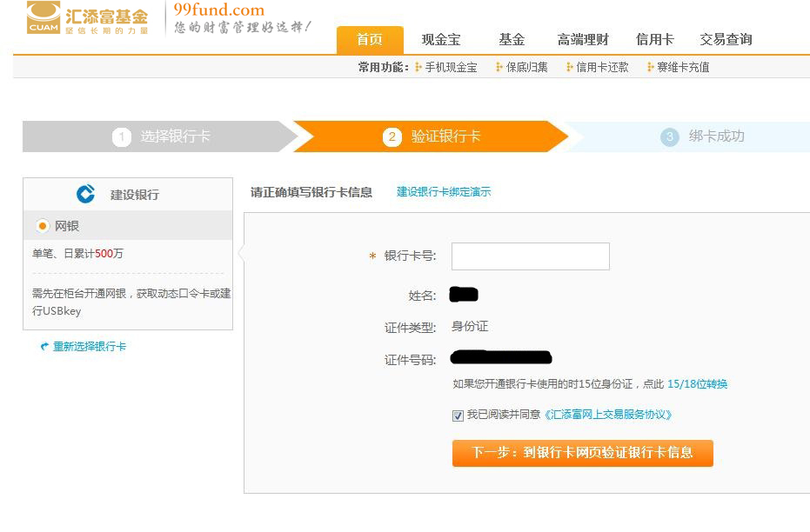Toggle the 我已阅读并同意 agreement checkbox
810x532 pixels.
458,416
